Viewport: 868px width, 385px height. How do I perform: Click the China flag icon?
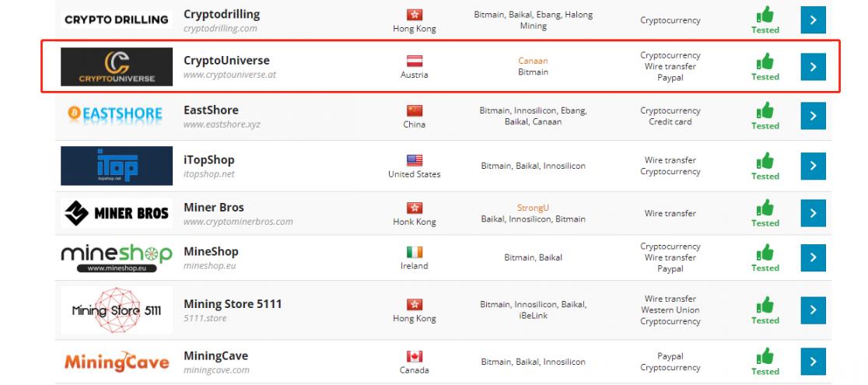415,111
